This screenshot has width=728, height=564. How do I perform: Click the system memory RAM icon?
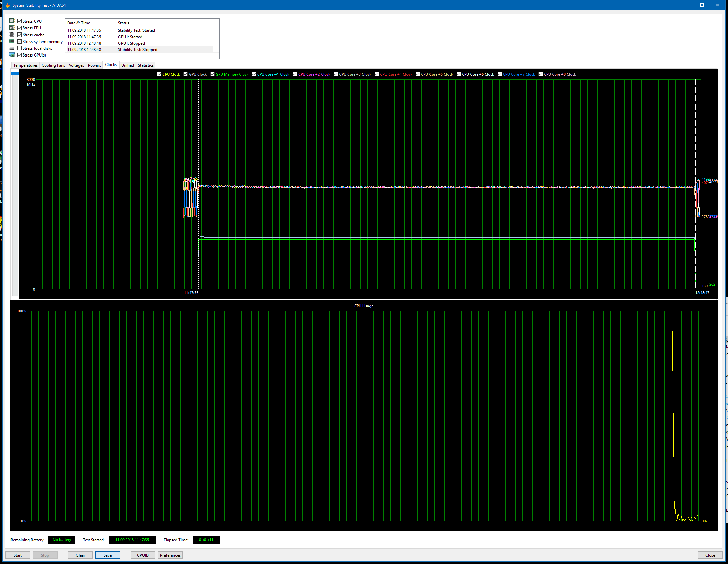(12, 41)
